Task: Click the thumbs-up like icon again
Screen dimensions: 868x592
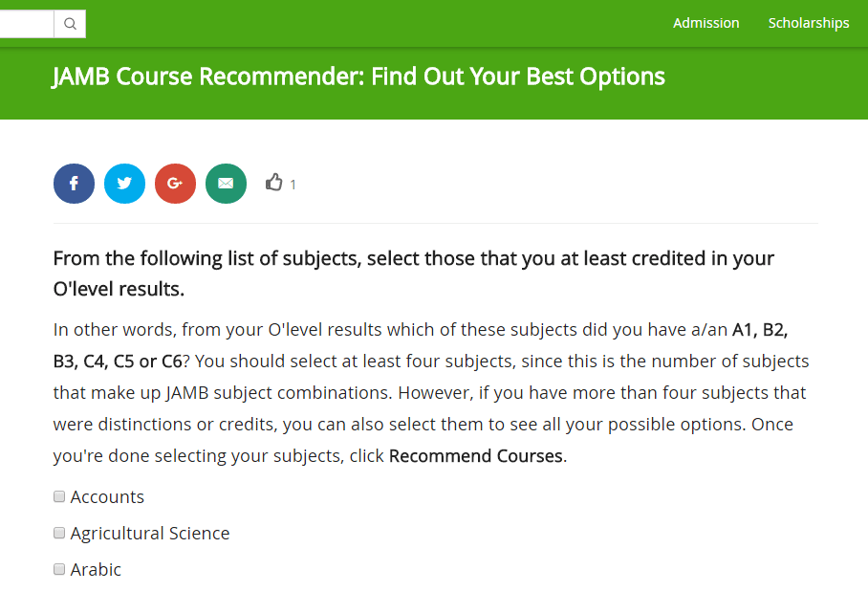Action: click(x=274, y=182)
